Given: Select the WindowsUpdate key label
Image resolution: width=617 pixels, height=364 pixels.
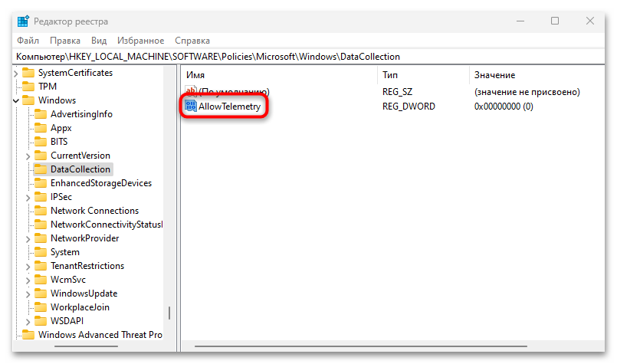Looking at the screenshot, I should (84, 293).
